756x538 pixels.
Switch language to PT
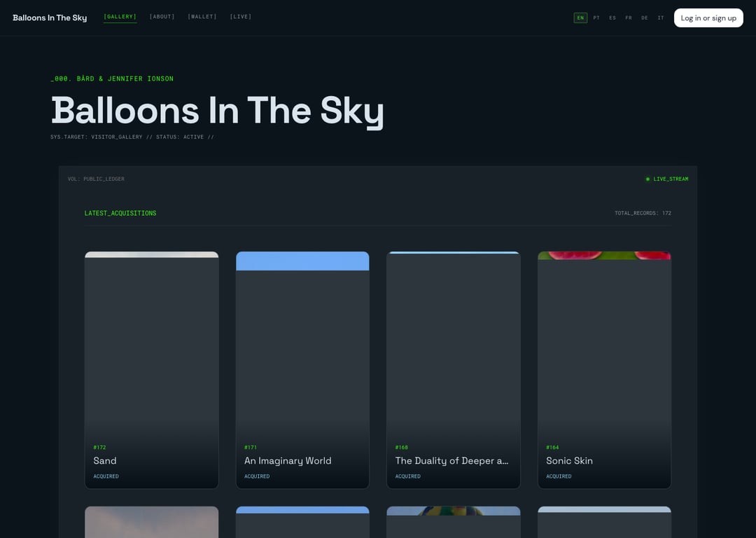click(x=596, y=18)
